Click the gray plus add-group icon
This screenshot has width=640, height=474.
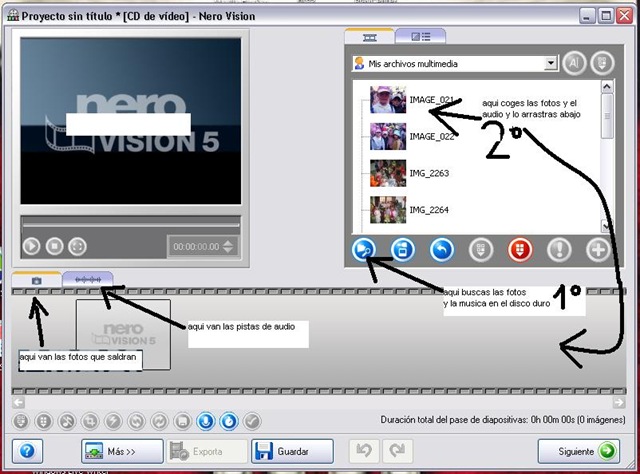tap(598, 249)
